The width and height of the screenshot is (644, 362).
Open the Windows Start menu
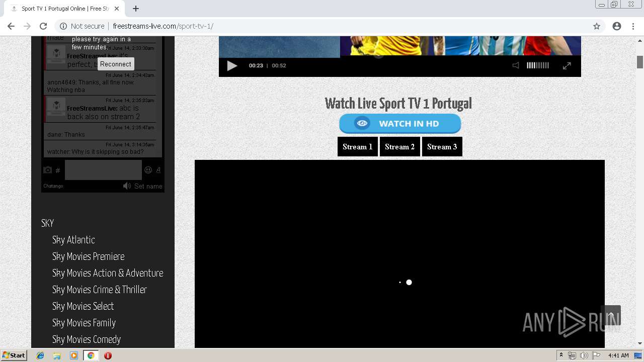[x=14, y=355]
